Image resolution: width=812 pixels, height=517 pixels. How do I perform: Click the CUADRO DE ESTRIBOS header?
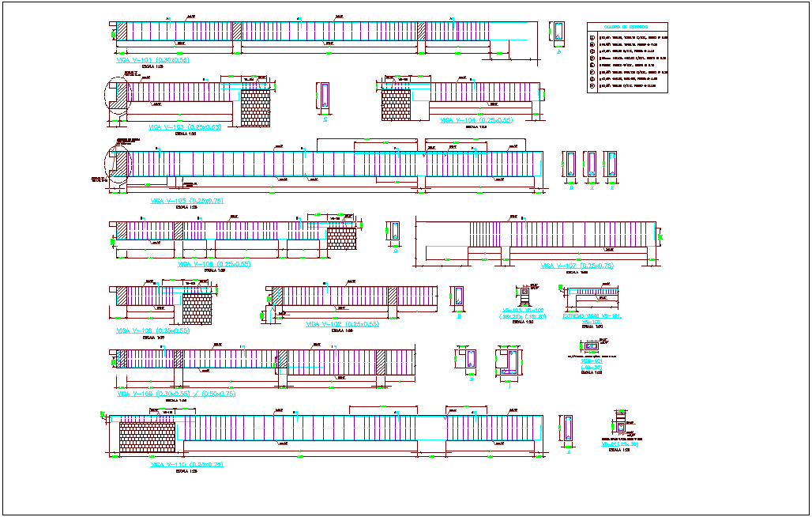[x=626, y=27]
